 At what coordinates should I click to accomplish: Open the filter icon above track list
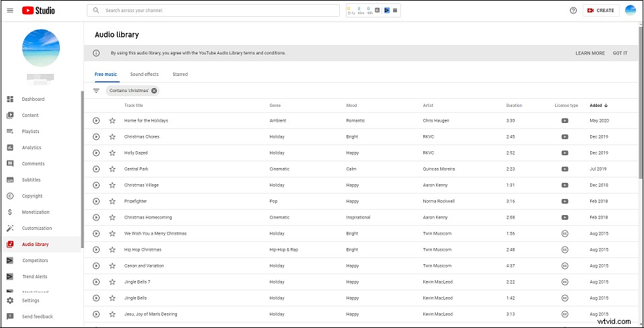click(x=96, y=91)
